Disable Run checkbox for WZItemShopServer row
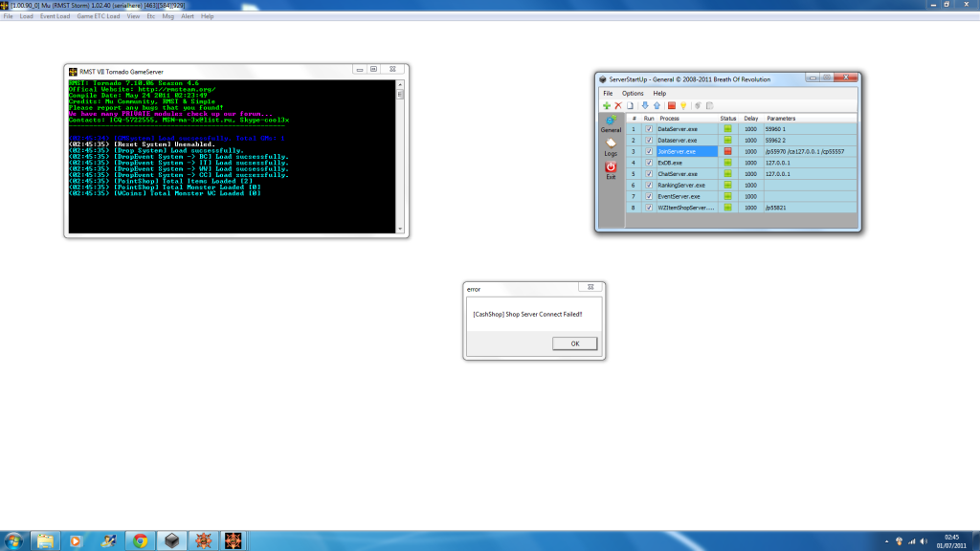The height and width of the screenshot is (551, 980). pyautogui.click(x=649, y=208)
